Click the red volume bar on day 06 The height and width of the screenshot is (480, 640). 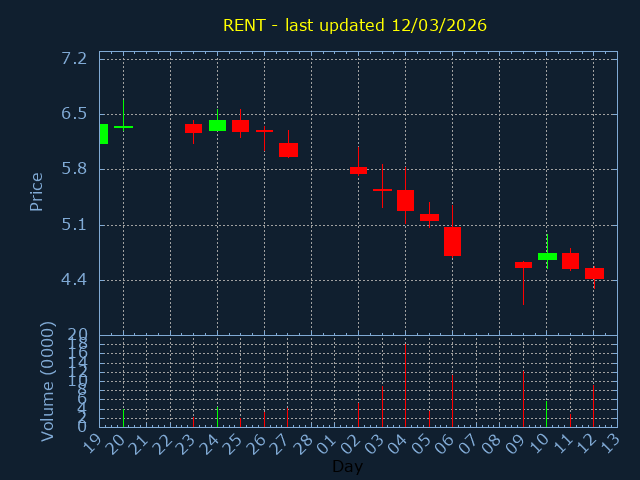point(452,401)
